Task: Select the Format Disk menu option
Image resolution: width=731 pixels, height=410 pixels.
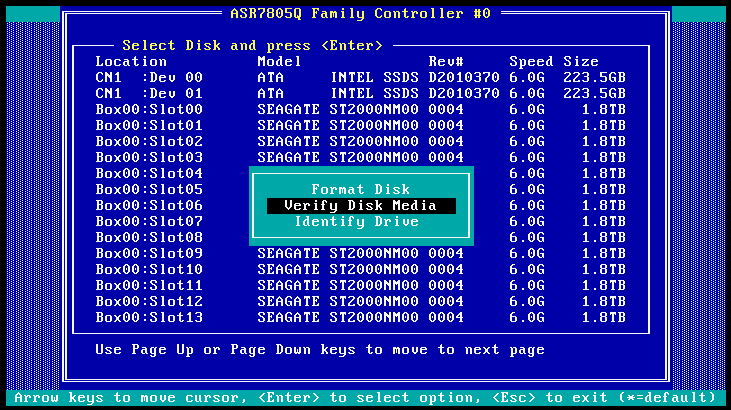Action: click(361, 189)
